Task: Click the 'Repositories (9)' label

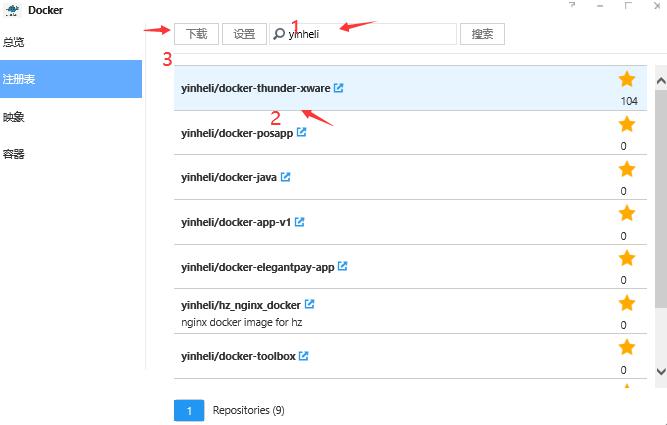Action: 248,410
